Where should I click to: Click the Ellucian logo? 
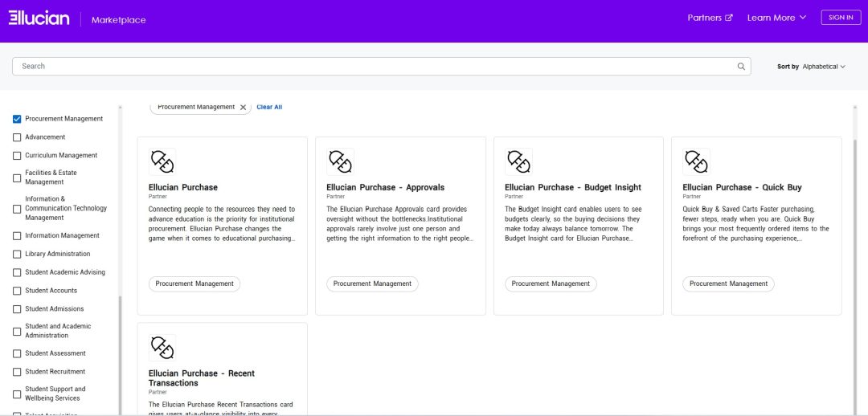click(x=39, y=18)
